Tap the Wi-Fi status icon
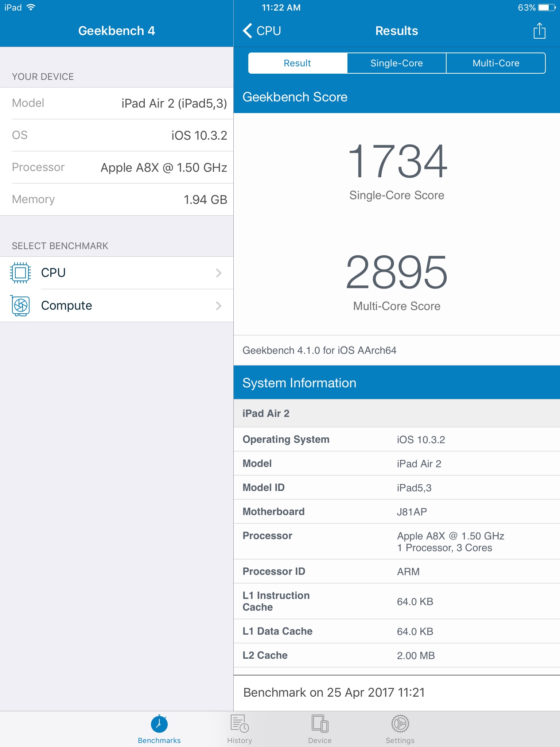Screen dimensions: 560x747 pos(31,7)
